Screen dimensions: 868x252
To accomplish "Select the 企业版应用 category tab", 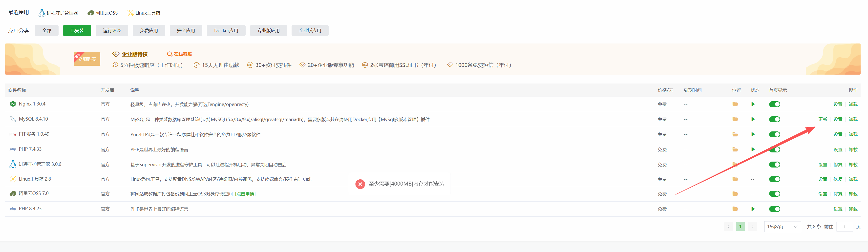I will point(310,30).
